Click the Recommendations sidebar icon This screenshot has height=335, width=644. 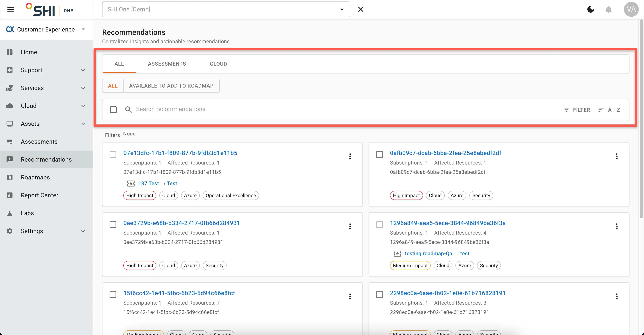click(10, 159)
